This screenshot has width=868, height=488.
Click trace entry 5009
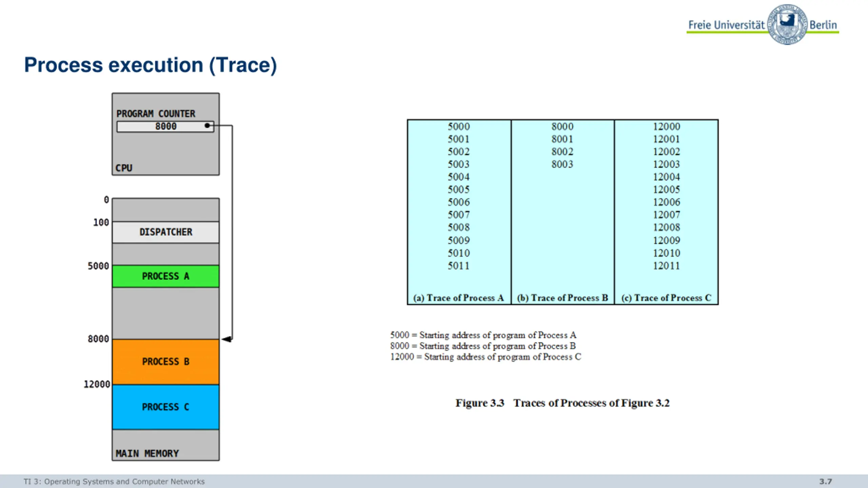[459, 241]
